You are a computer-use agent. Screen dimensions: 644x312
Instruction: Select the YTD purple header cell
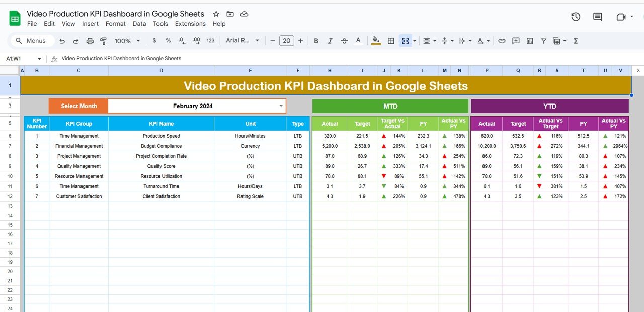coord(550,106)
